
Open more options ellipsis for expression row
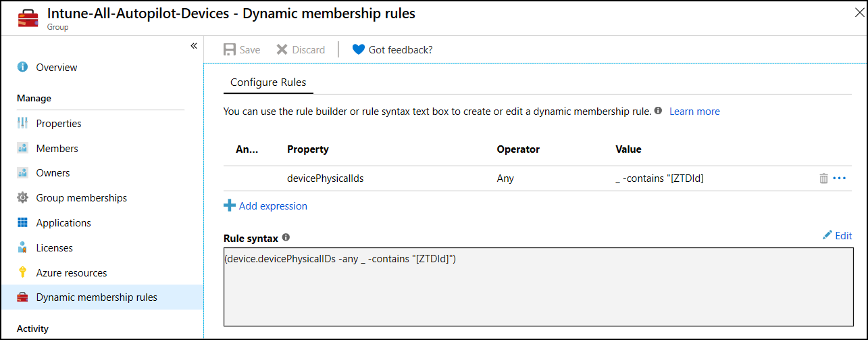coord(840,178)
